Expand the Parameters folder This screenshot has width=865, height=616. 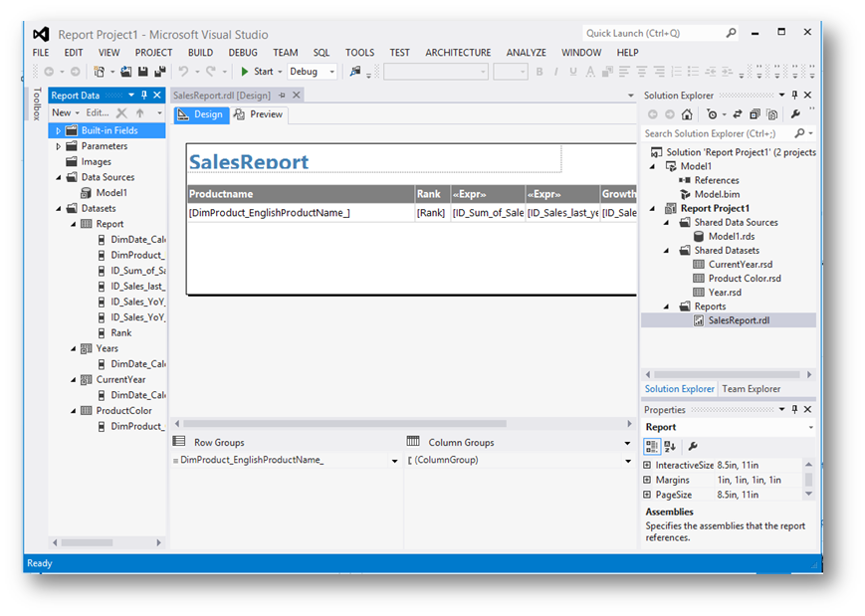(59, 146)
